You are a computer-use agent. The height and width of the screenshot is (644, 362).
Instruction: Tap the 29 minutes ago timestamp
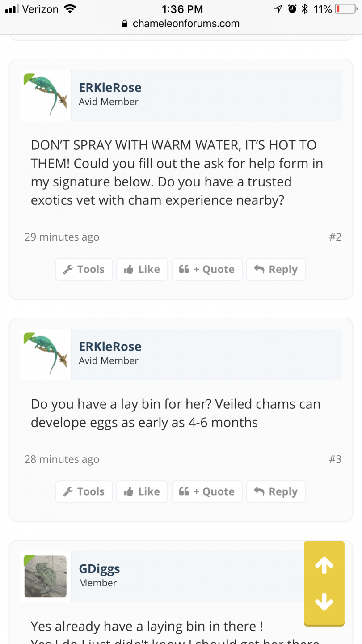[x=62, y=237]
